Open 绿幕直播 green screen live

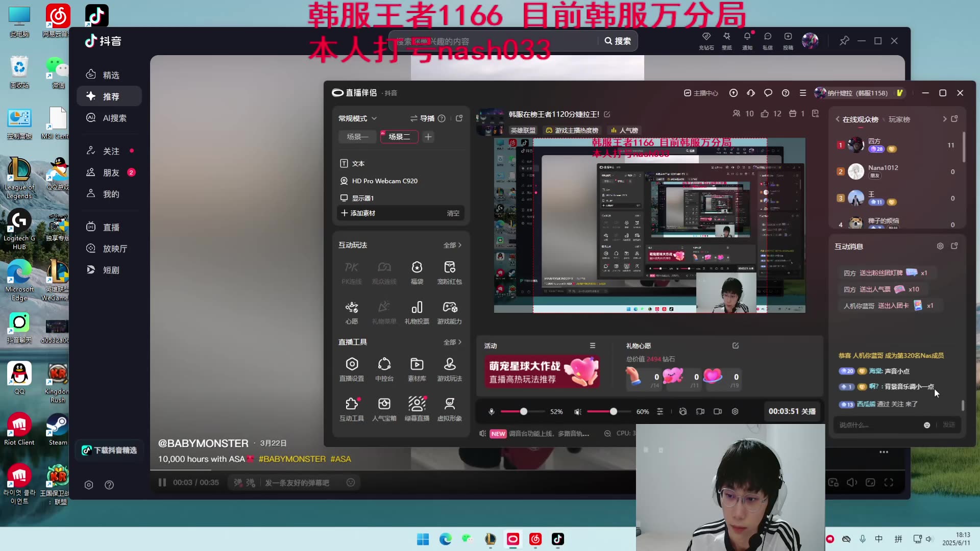pyautogui.click(x=416, y=409)
